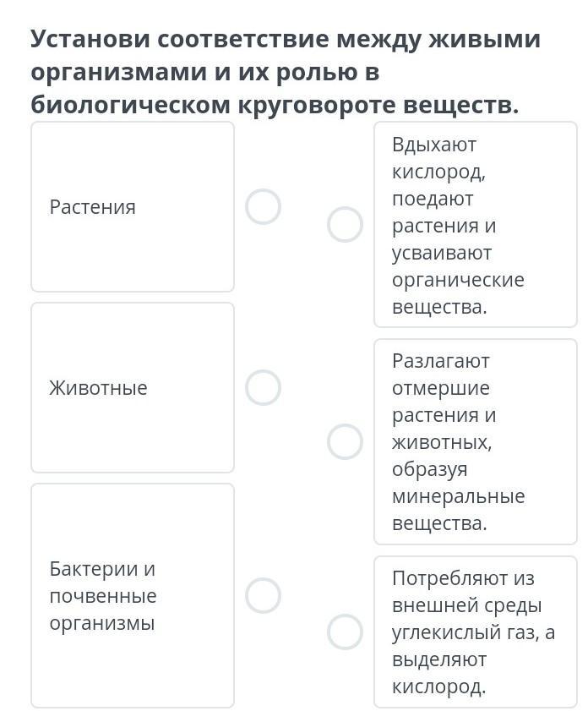
Task: Click the question heading 'Установи соответствие'
Action: coord(285,40)
